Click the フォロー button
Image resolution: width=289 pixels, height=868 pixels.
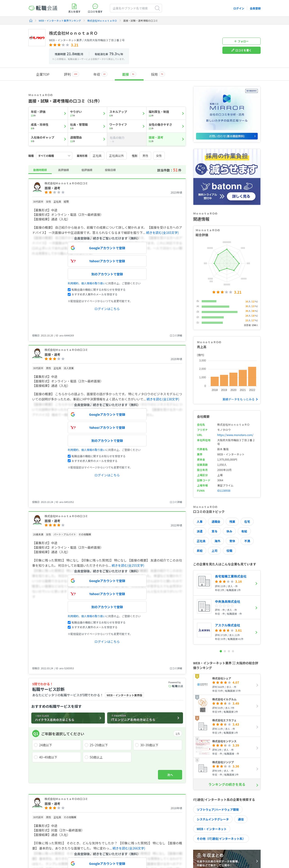241,41
